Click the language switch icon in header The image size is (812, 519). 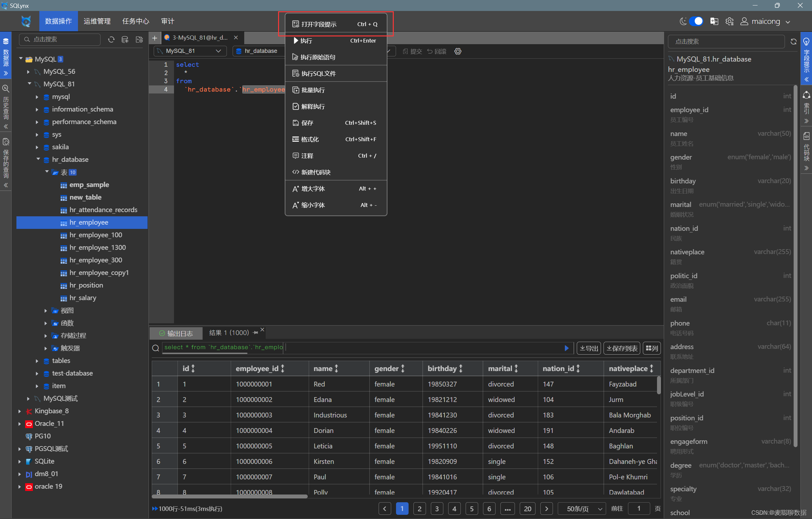tap(714, 21)
